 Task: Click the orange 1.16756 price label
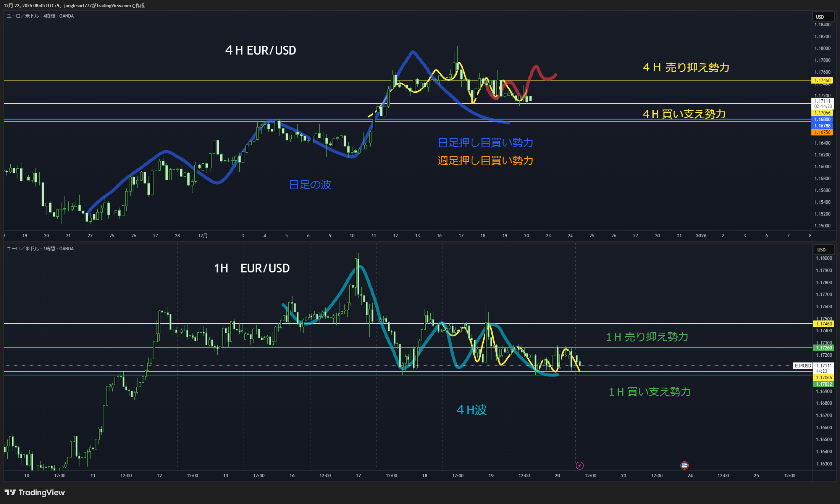point(822,132)
